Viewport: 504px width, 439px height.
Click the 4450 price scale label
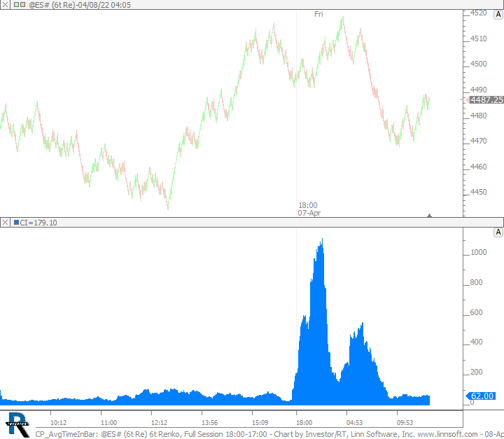pos(478,192)
